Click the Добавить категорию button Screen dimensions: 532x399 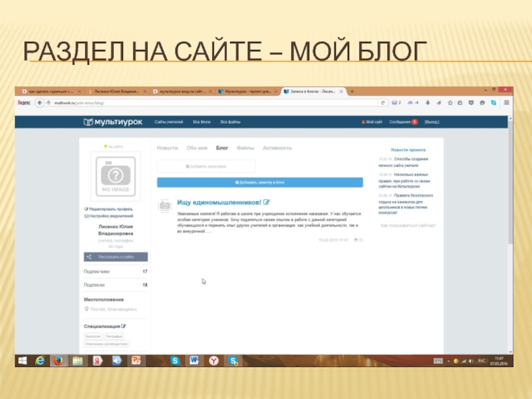tap(205, 166)
